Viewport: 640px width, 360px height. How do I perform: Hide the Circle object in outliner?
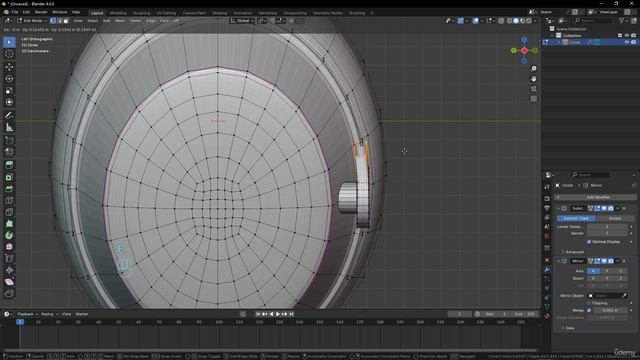point(627,42)
